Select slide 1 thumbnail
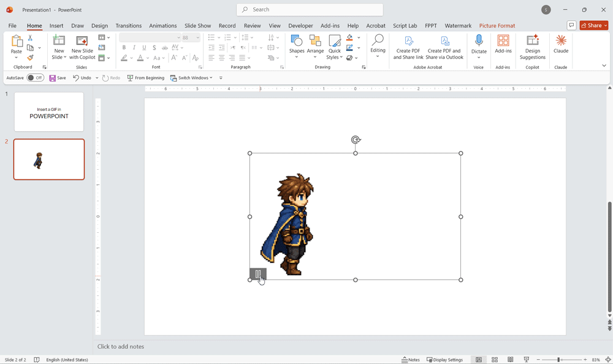The height and width of the screenshot is (364, 613). pyautogui.click(x=49, y=112)
